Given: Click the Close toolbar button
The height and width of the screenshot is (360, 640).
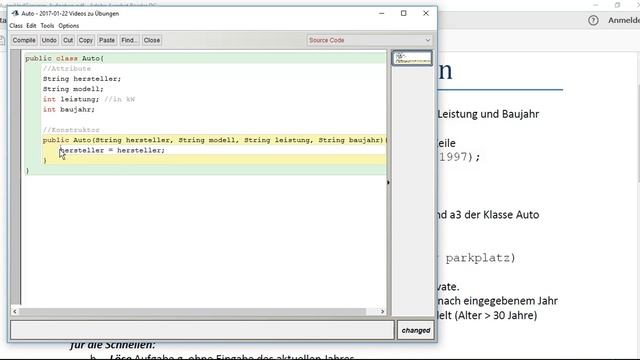Looking at the screenshot, I should coord(152,40).
